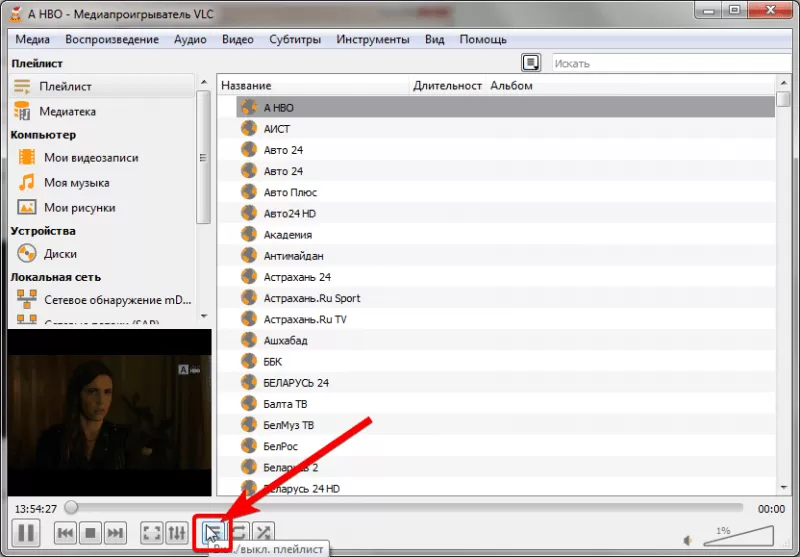The image size is (800, 557).
Task: Open the Субтитры menu
Action: pyautogui.click(x=295, y=39)
